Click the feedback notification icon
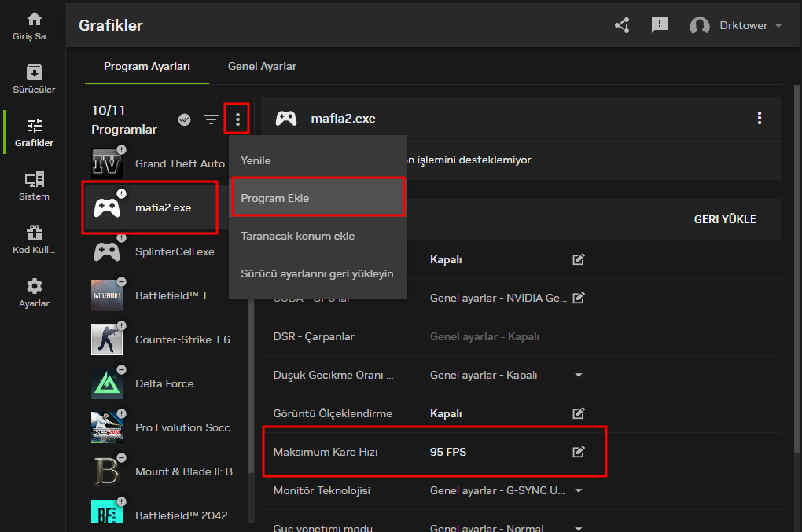Screen dimensions: 802x532 660,24
